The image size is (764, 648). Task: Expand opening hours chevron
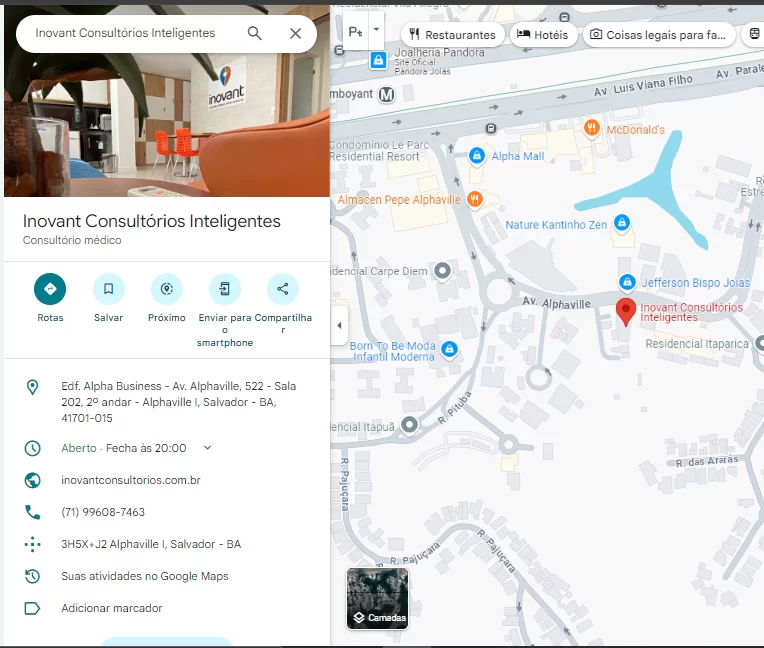pyautogui.click(x=208, y=448)
